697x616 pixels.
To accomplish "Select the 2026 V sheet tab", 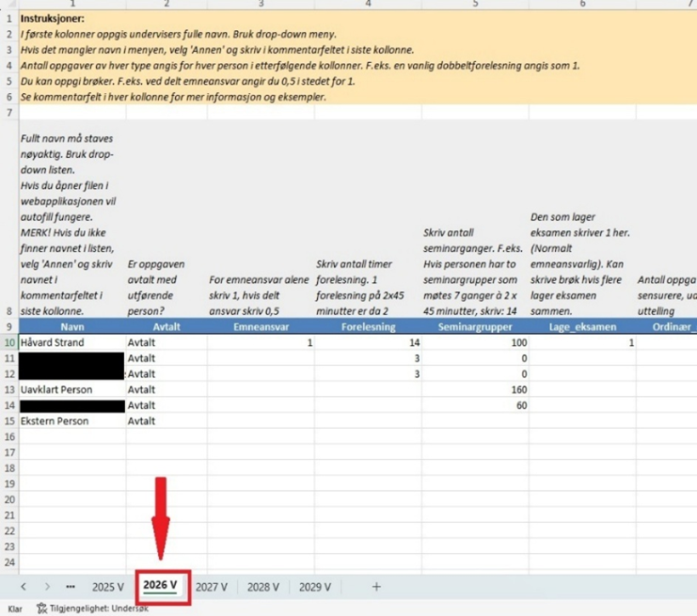I will (x=160, y=585).
